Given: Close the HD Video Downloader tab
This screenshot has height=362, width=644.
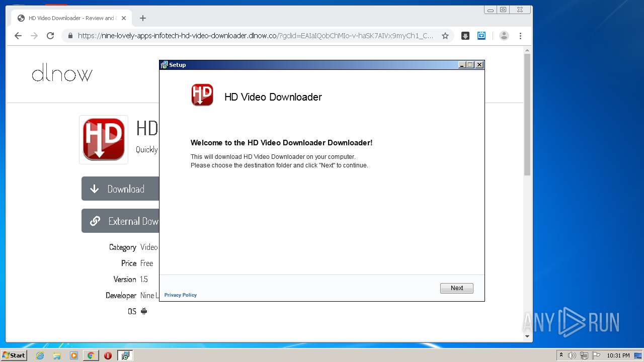Looking at the screenshot, I should 124,18.
